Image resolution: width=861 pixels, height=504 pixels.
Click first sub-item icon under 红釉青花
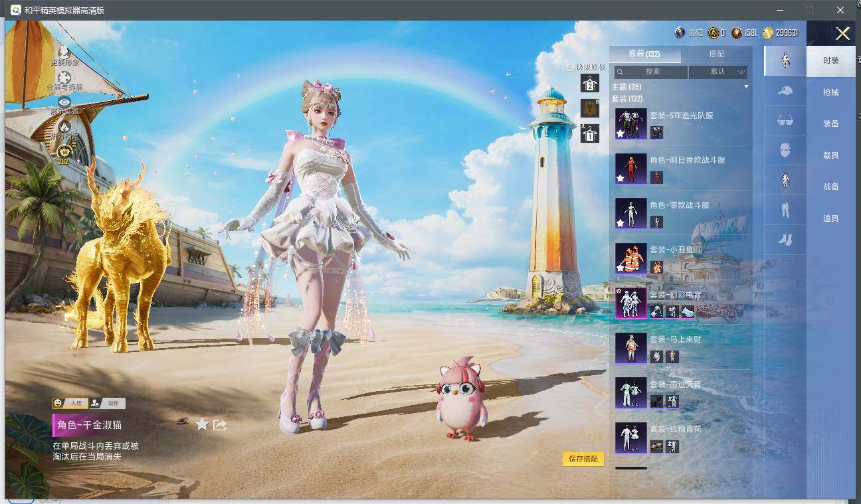(x=656, y=446)
